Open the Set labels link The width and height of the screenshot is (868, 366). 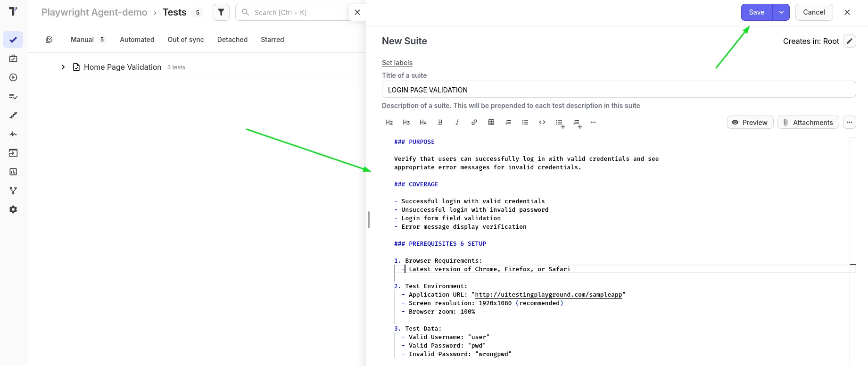click(x=397, y=63)
